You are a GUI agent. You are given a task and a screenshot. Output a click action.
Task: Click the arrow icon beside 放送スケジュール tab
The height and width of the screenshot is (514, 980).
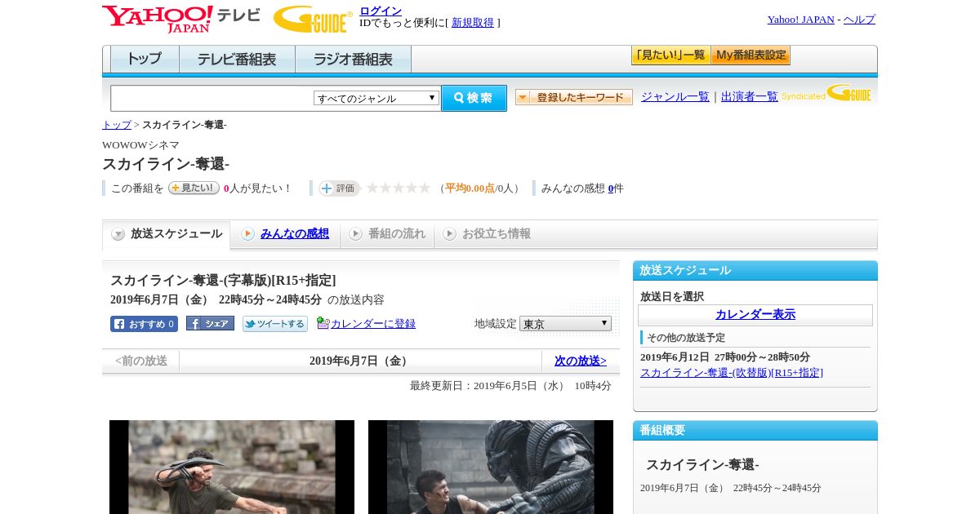coord(118,234)
